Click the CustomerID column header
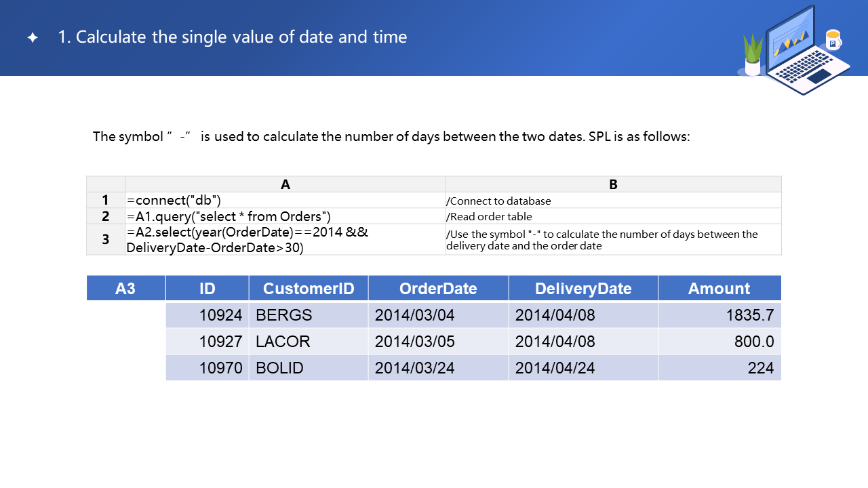Screen dimensions: 868x488 [309, 288]
